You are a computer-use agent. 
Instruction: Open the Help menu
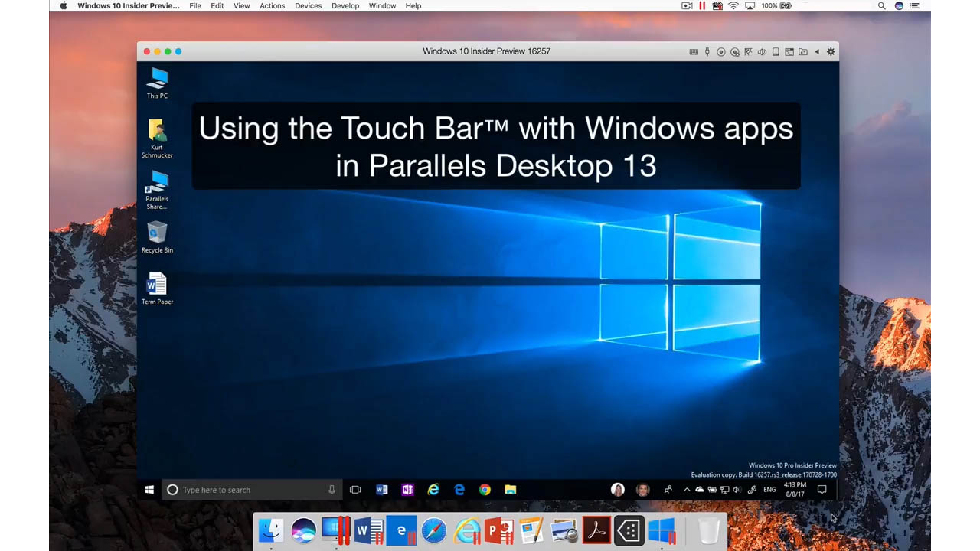point(413,6)
